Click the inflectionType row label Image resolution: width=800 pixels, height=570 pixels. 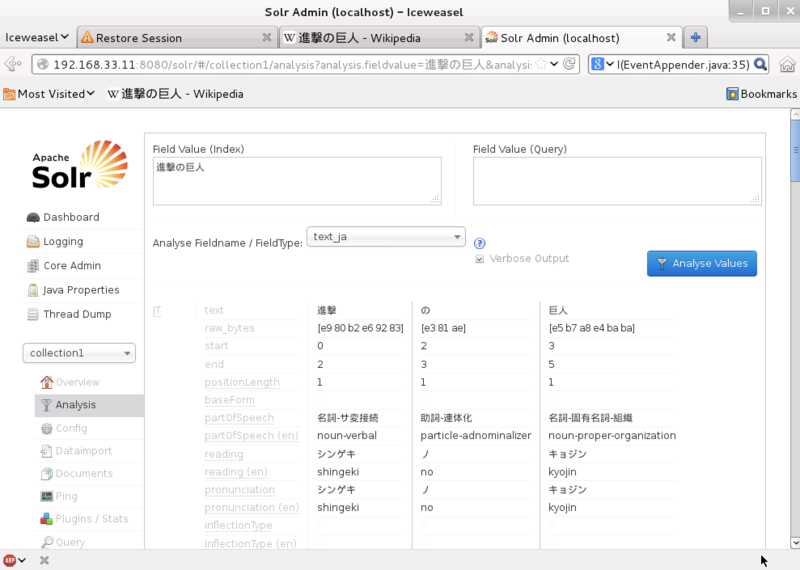[x=238, y=525]
